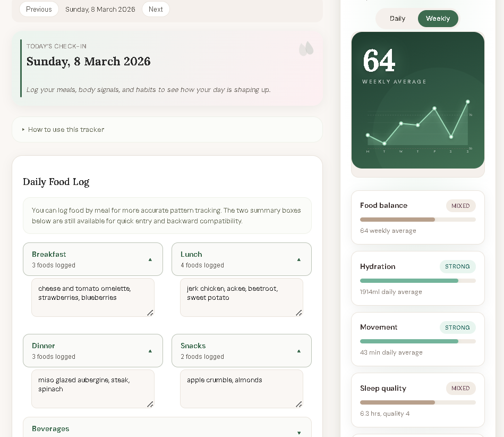The width and height of the screenshot is (504, 437).
Task: Click the Hydration progress bar
Action: coord(417,281)
